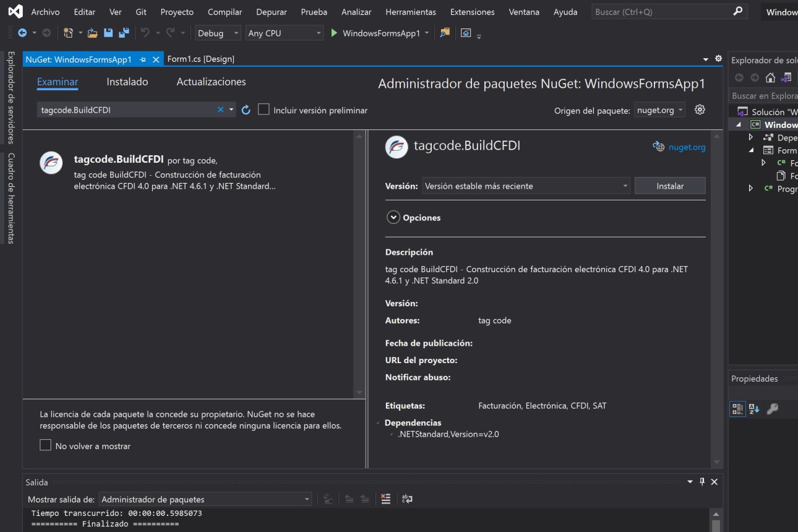Close the Salida output panel
The width and height of the screenshot is (798, 532).
coord(714,482)
